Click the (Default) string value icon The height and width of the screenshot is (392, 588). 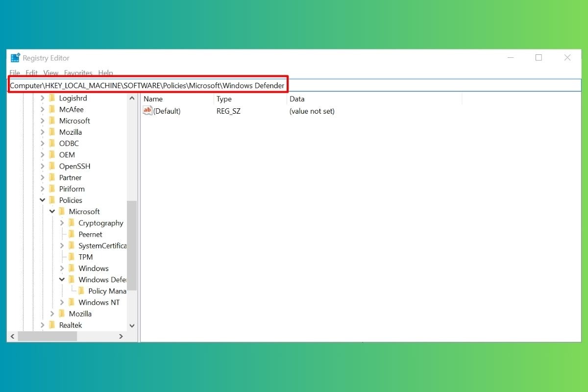coord(147,111)
